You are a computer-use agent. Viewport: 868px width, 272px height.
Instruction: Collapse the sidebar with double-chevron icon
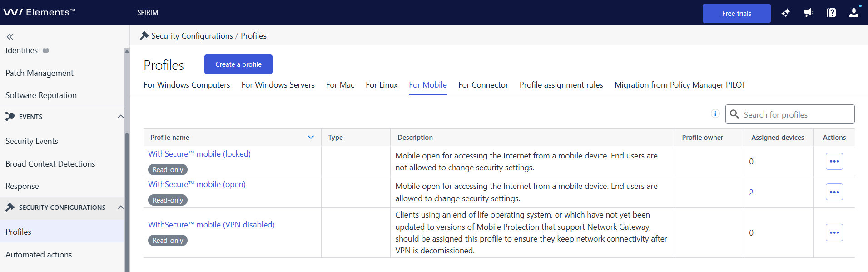point(10,37)
